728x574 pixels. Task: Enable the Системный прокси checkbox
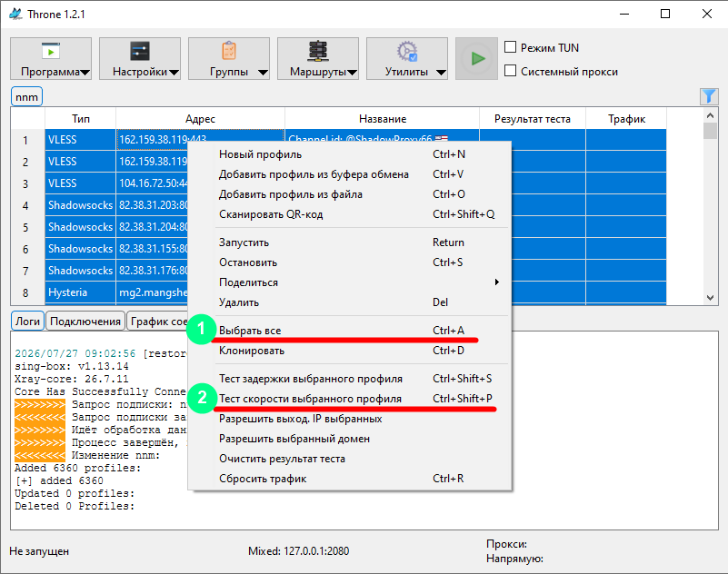(510, 71)
